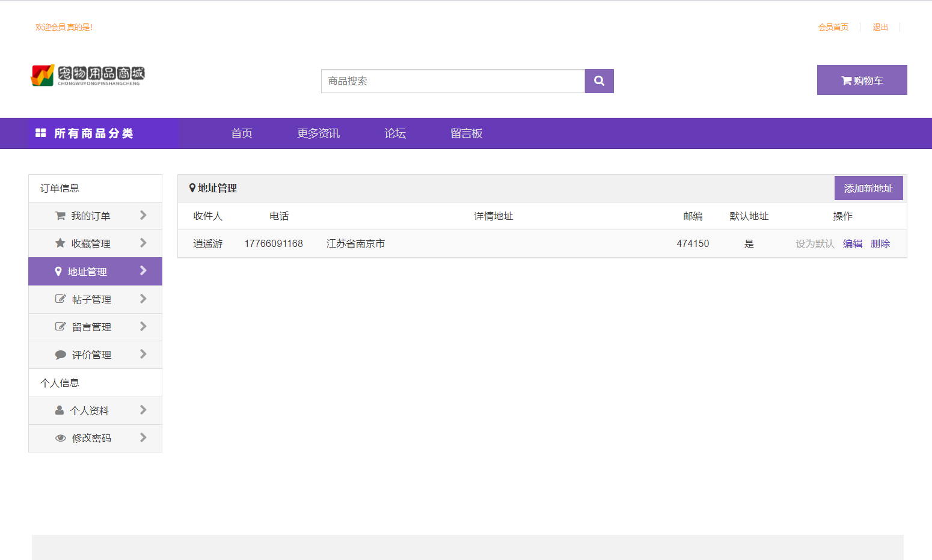Click the 个人信息 section heading

pos(60,383)
